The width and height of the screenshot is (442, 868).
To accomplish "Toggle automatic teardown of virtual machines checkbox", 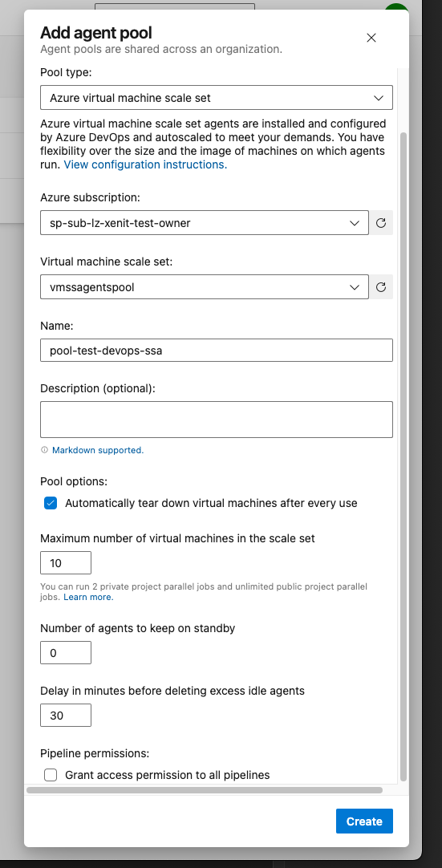I will coord(51,503).
